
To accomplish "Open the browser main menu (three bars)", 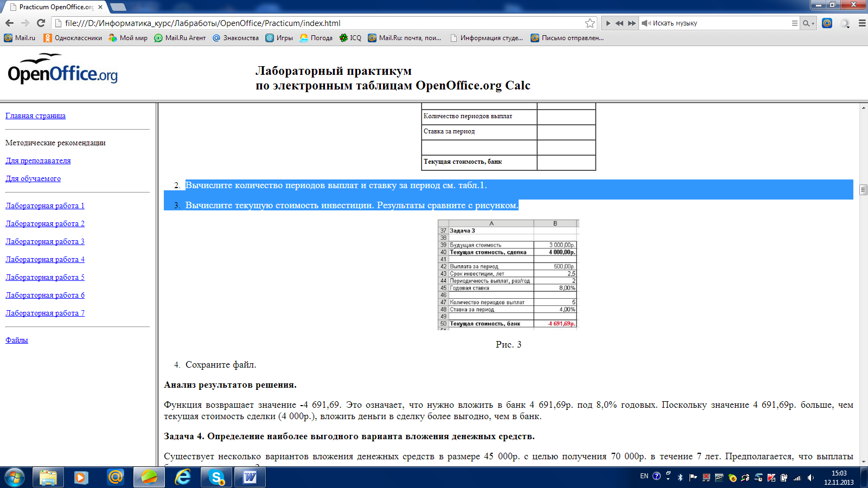I will [x=861, y=23].
